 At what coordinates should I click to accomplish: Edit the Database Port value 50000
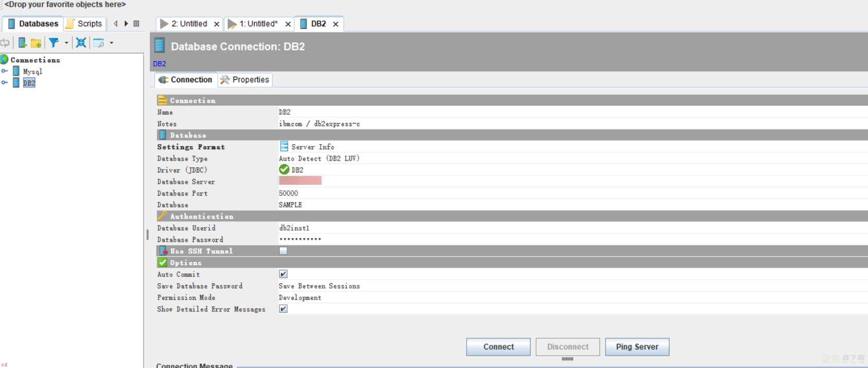pos(573,193)
